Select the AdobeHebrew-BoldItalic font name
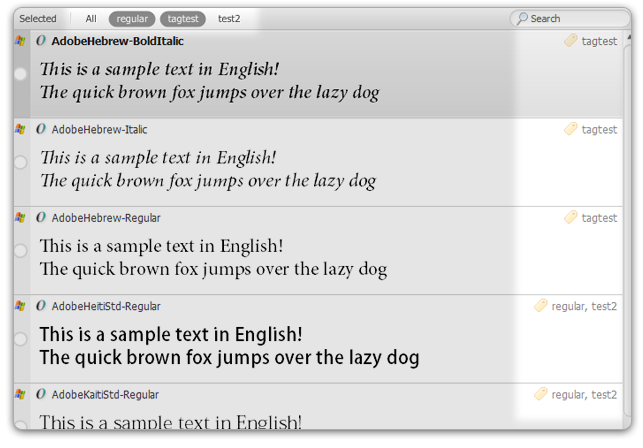 coord(117,41)
